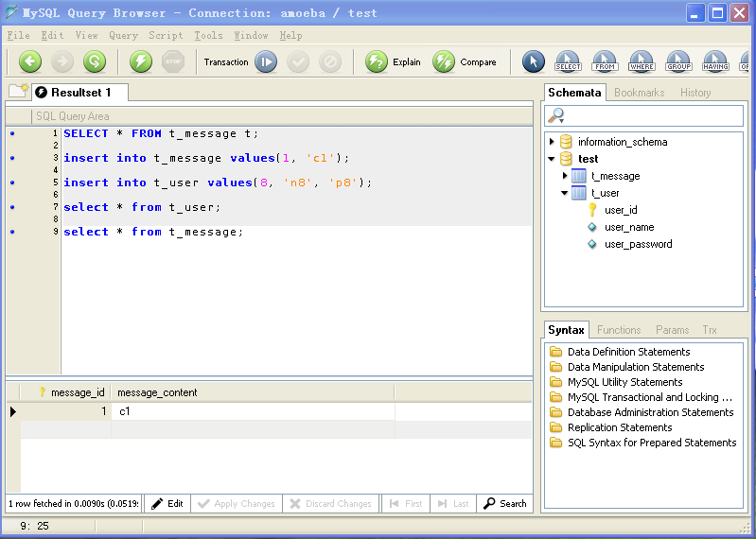
Task: Click the message_content column header
Action: pos(253,392)
